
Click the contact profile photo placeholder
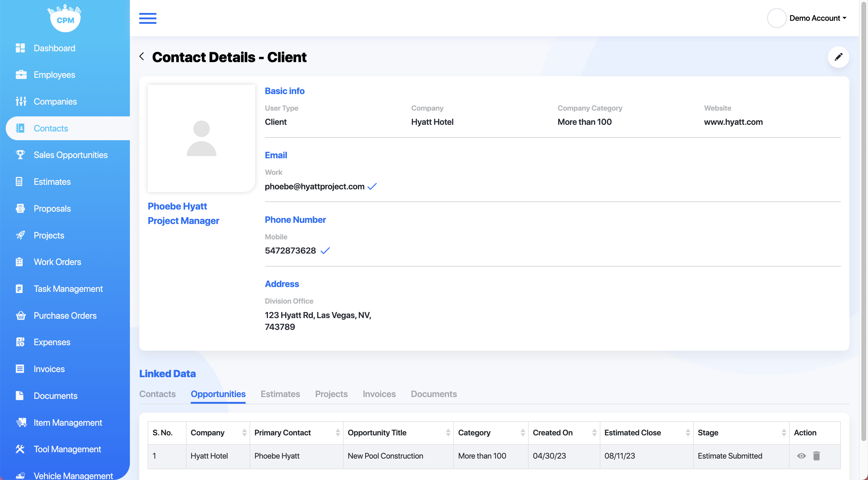201,138
